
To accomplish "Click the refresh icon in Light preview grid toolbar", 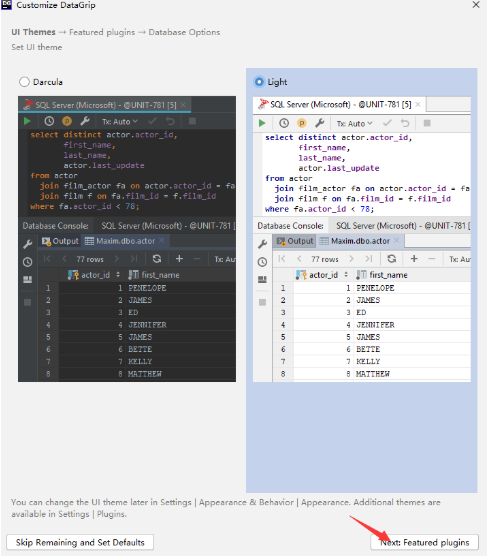I will coord(392,259).
